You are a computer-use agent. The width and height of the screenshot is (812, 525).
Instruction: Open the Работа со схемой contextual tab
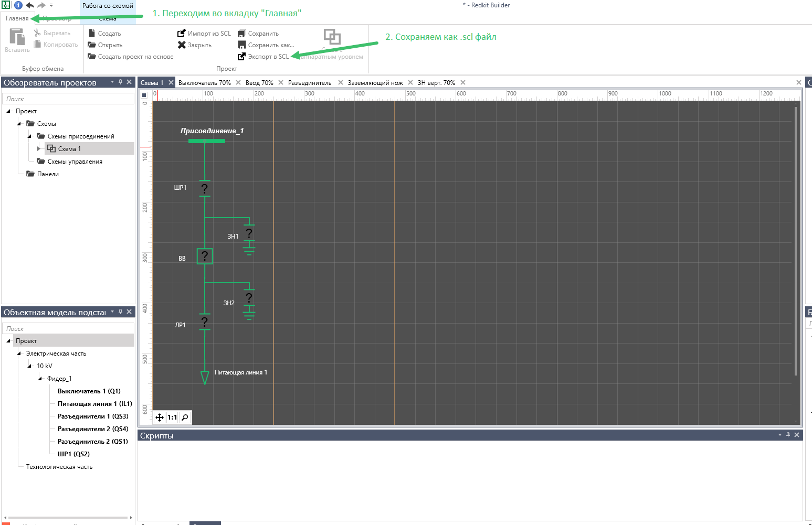click(x=108, y=6)
